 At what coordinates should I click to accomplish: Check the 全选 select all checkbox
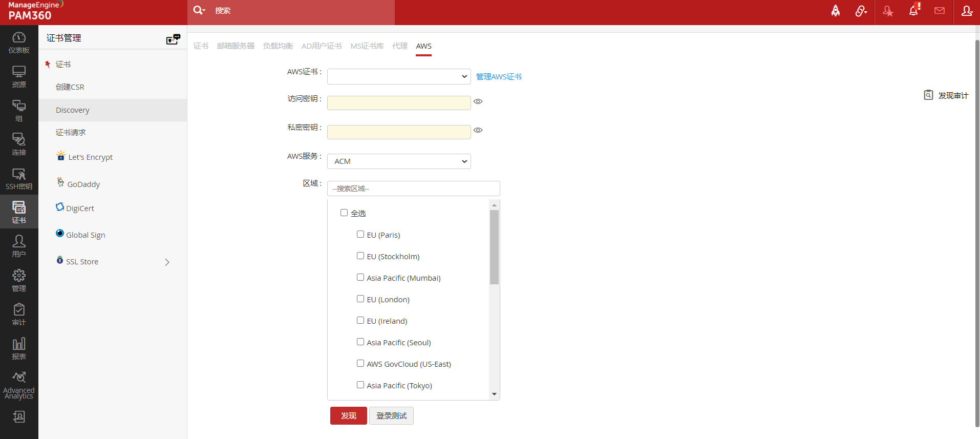point(344,213)
